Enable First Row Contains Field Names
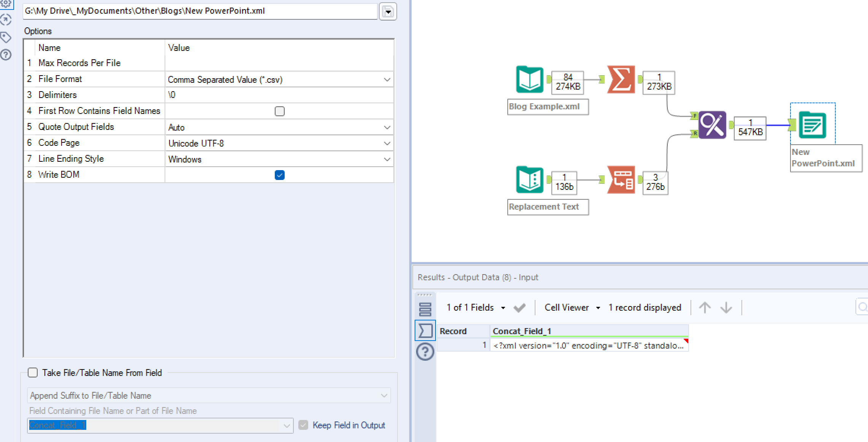The width and height of the screenshot is (868, 442). 279,111
